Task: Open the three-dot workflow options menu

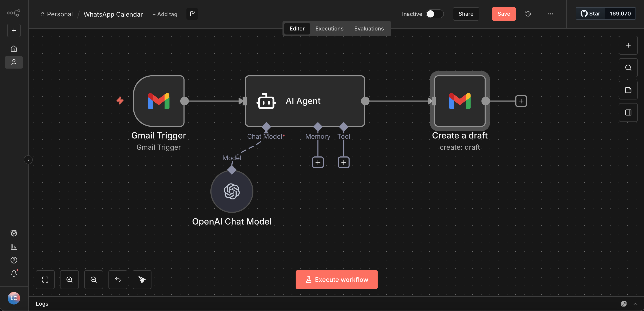Action: tap(550, 14)
